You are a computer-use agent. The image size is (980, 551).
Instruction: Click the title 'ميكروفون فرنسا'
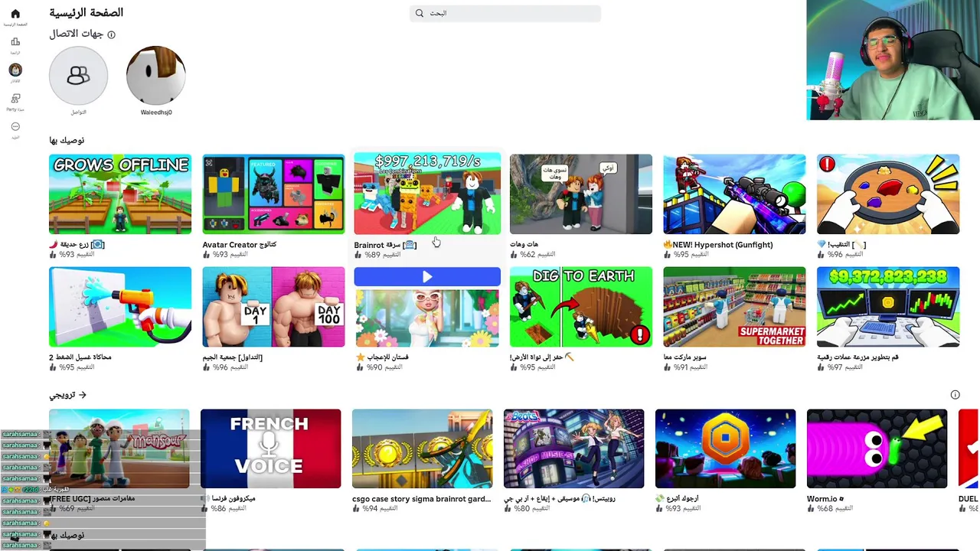(x=228, y=499)
